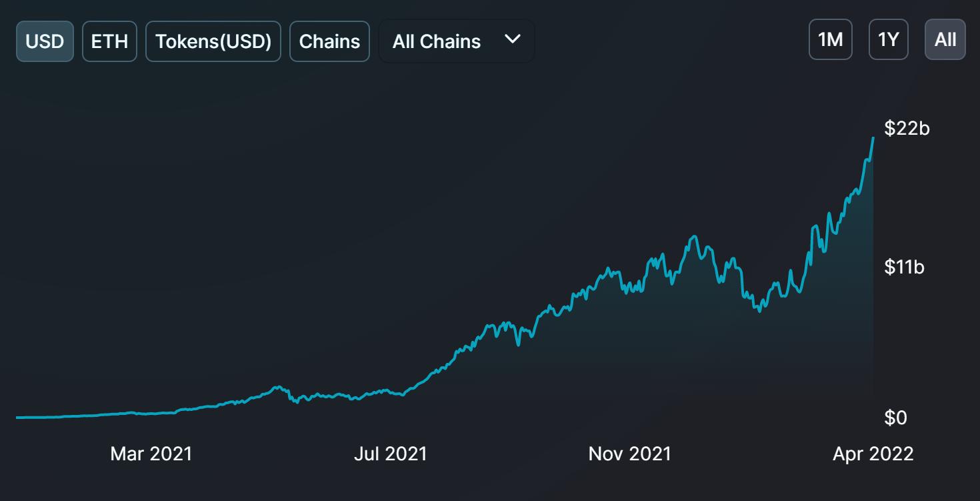Click the chevron arrow beside All Chains
This screenshot has width=980, height=501.
(x=512, y=39)
